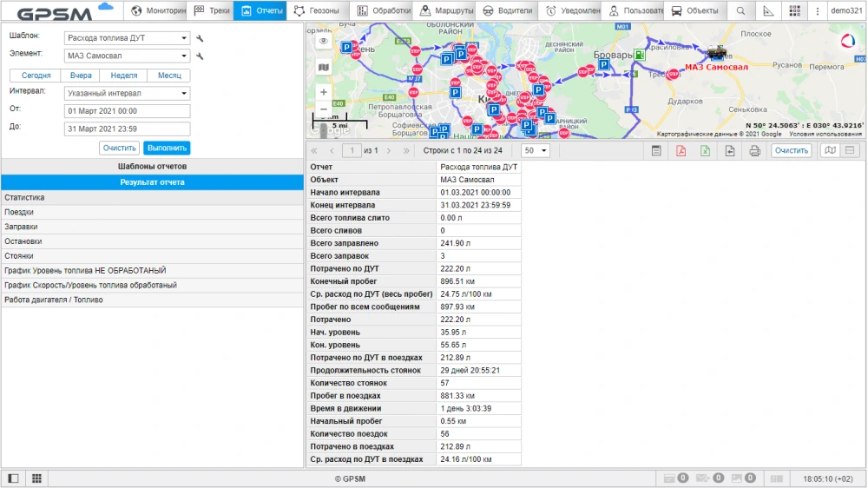The height and width of the screenshot is (488, 868).
Task: Click the map layers icon
Action: pyautogui.click(x=323, y=67)
